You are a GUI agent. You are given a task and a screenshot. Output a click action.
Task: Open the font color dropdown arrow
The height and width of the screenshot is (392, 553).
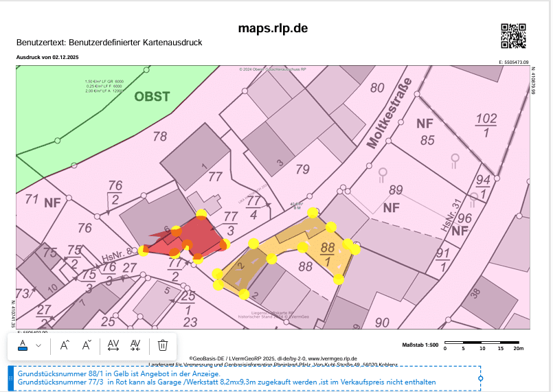(x=38, y=345)
